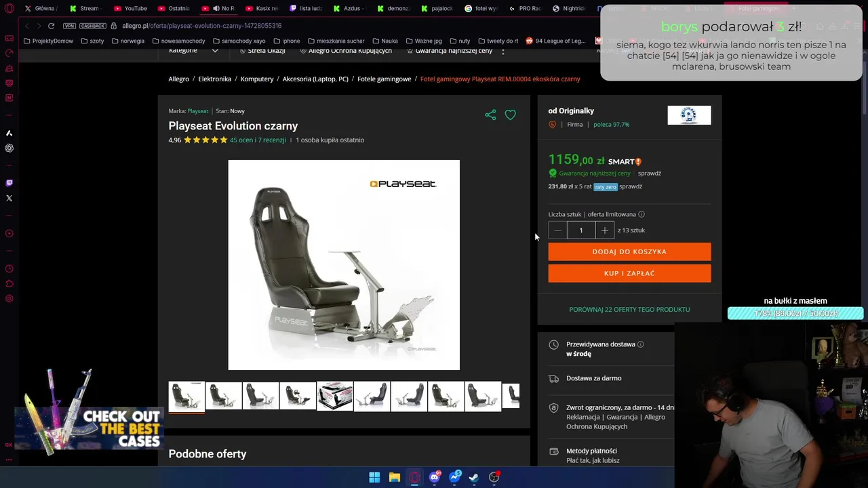Screen dimensions: 868x488
Task: Open nowesamochody bookmark folder
Action: pyautogui.click(x=178, y=41)
